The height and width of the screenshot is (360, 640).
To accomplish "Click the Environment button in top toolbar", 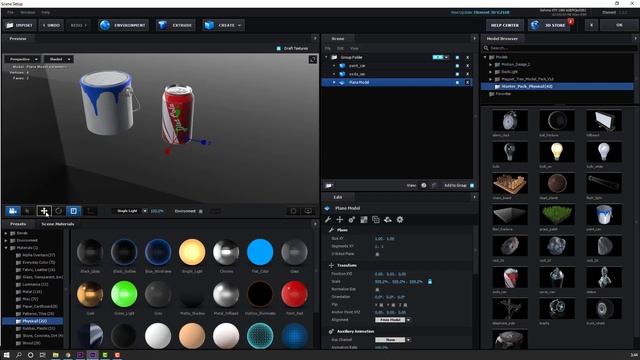I will pos(124,25).
